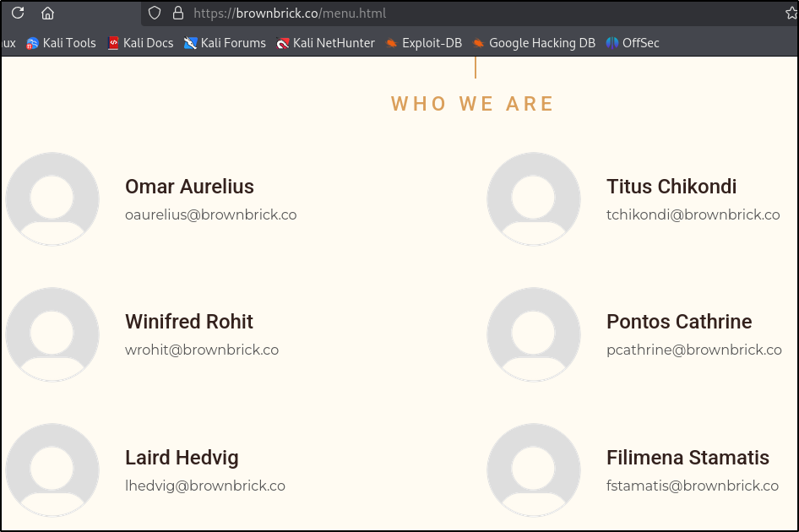Open the Kali Docs bookmark
The width and height of the screenshot is (799, 532).
pos(141,43)
